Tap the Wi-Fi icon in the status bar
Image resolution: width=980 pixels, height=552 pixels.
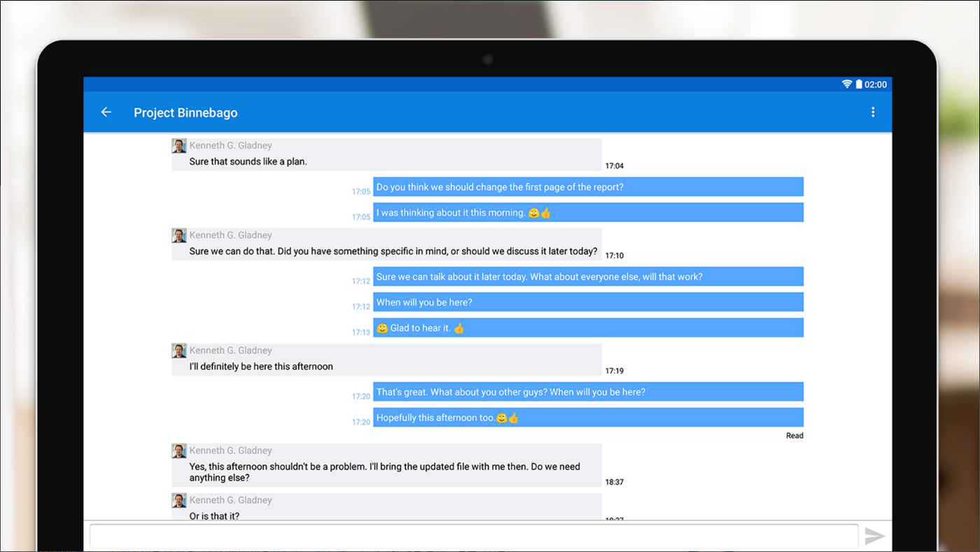[846, 83]
